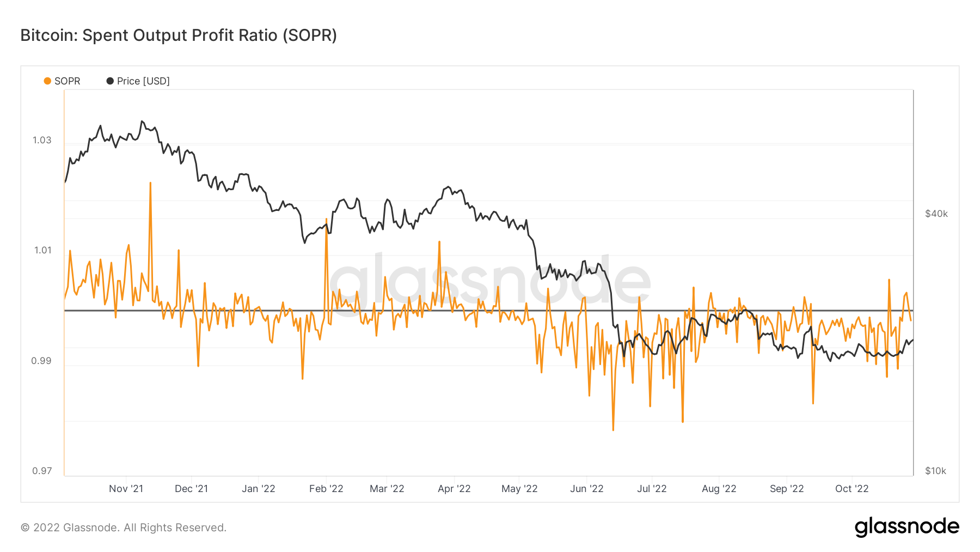The height and width of the screenshot is (552, 980).
Task: Click the Price [USD] legend label
Action: (143, 81)
